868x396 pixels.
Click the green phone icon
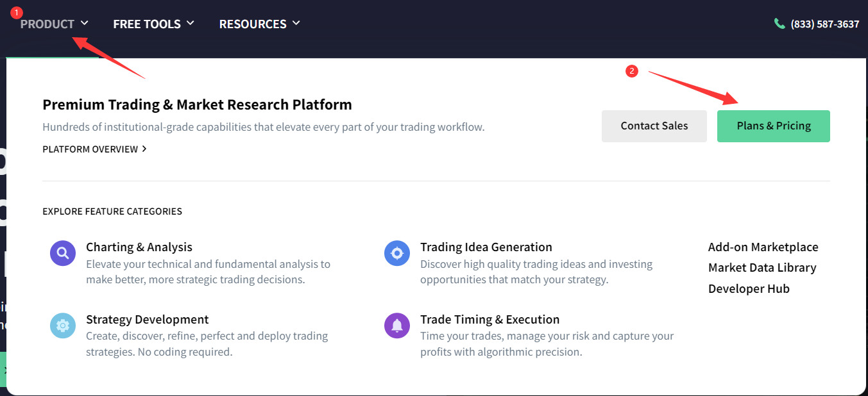(779, 24)
